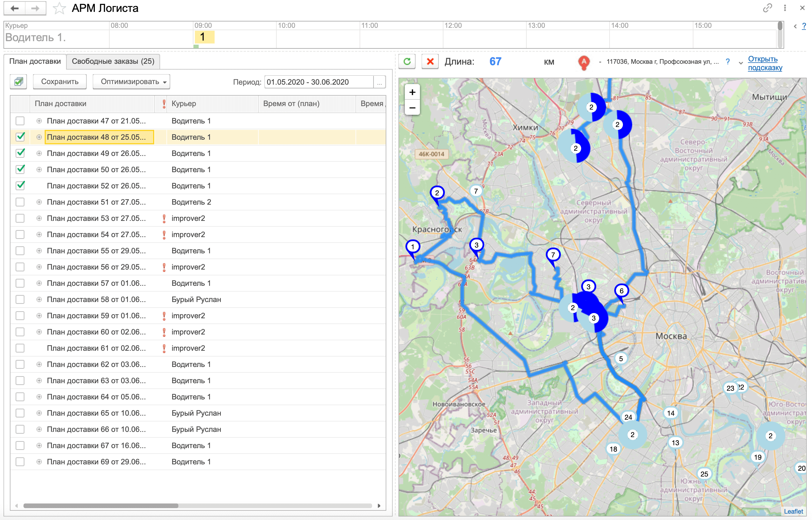Screen dimensions: 812x520
Task: Zoom in the map with plus button
Action: [412, 92]
